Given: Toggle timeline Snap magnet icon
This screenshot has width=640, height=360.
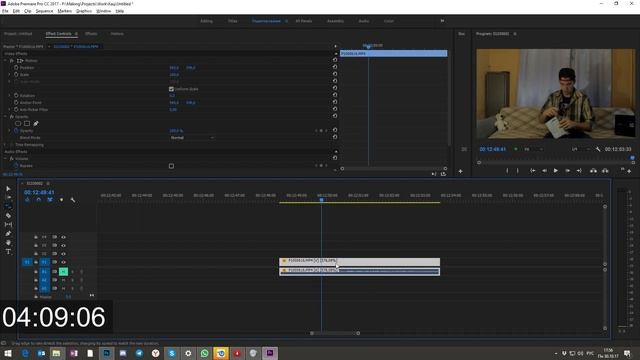Looking at the screenshot, I should point(38,200).
